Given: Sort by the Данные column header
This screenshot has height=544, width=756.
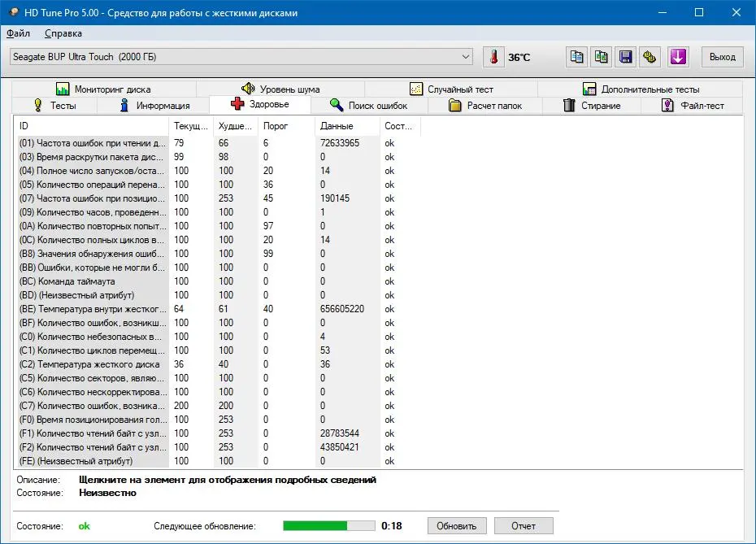Looking at the screenshot, I should pyautogui.click(x=346, y=126).
